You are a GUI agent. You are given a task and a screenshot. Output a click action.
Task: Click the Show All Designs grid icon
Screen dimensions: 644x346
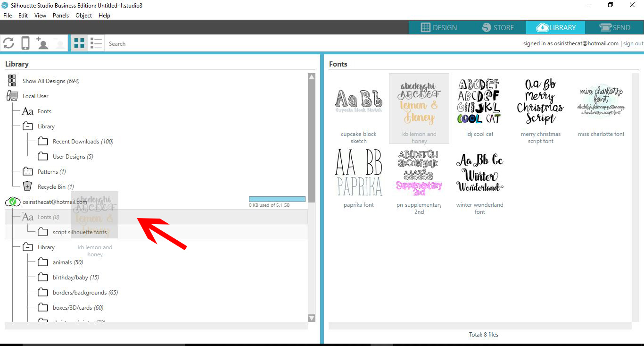point(12,81)
